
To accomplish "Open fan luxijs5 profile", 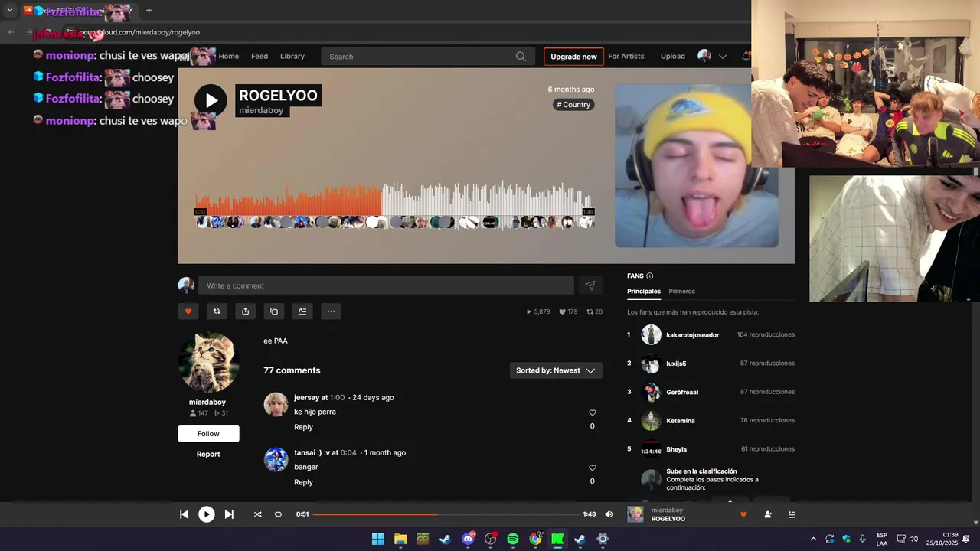I will [676, 364].
